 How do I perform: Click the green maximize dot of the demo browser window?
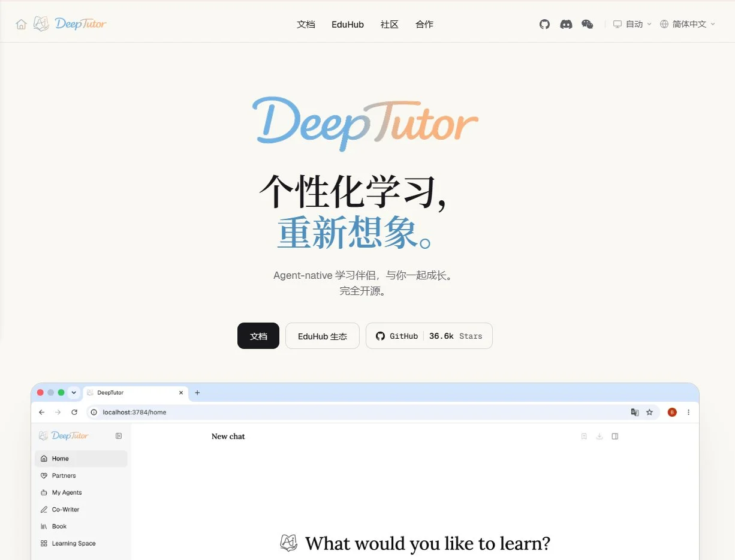point(61,393)
